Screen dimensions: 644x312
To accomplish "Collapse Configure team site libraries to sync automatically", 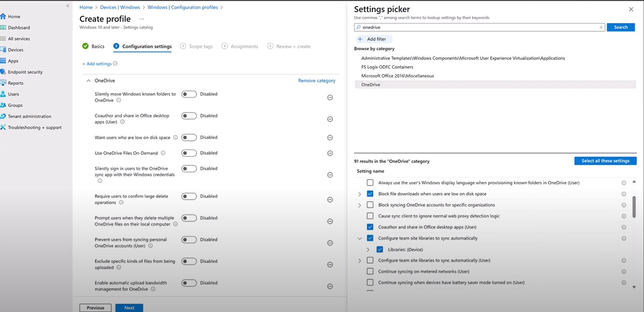I will tap(359, 238).
